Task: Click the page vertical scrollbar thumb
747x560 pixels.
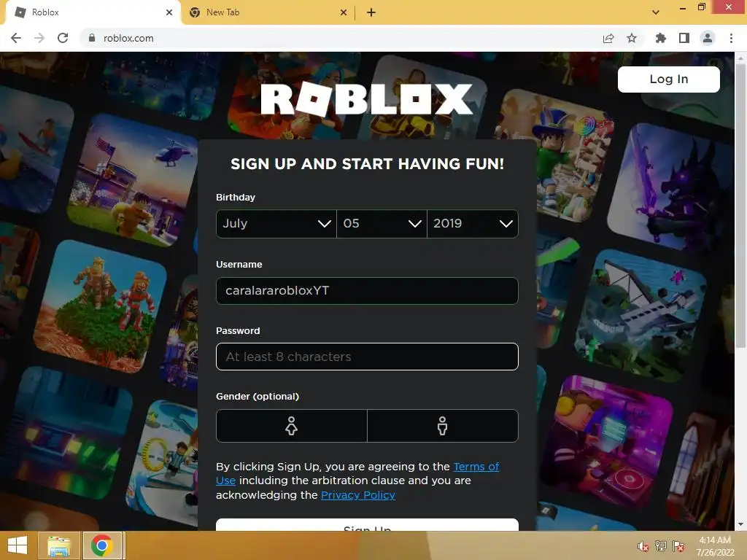Action: pos(740,205)
